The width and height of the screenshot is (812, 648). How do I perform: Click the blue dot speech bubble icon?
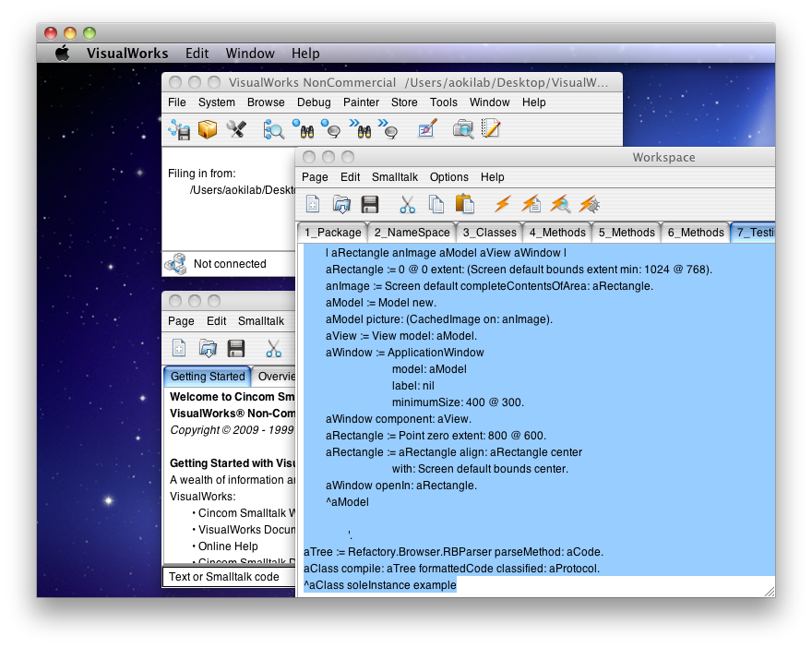coord(331,129)
